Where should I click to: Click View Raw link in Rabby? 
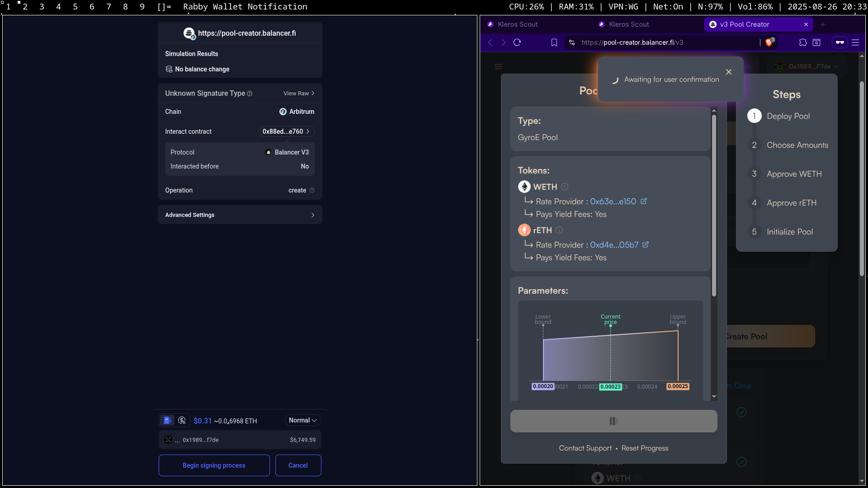(299, 94)
